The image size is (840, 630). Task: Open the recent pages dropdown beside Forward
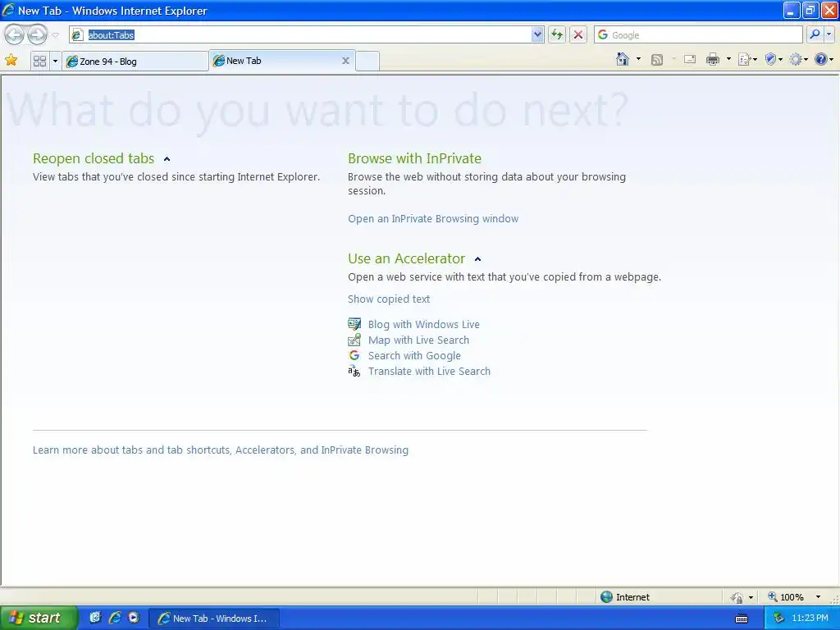(x=55, y=35)
